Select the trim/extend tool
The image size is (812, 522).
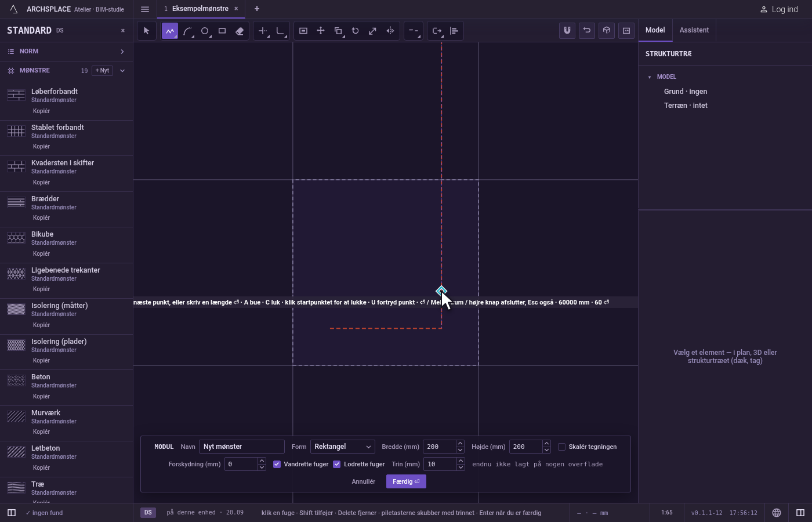tap(263, 31)
